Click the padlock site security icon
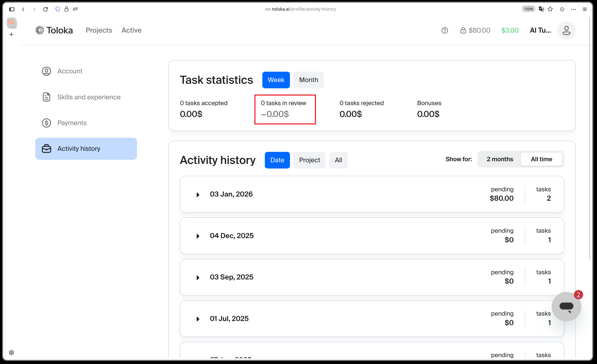The image size is (597, 364). [x=66, y=9]
